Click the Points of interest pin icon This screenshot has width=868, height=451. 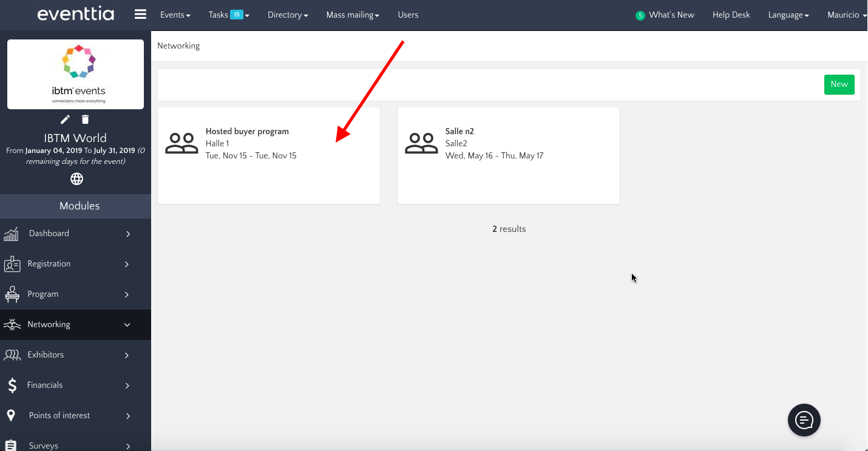coord(11,415)
